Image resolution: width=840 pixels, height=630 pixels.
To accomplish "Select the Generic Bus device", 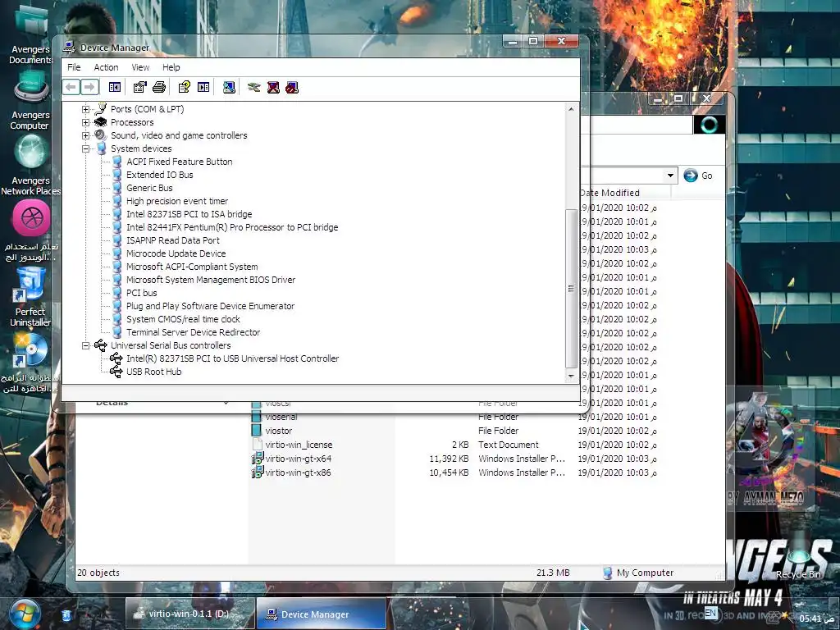I will click(149, 188).
